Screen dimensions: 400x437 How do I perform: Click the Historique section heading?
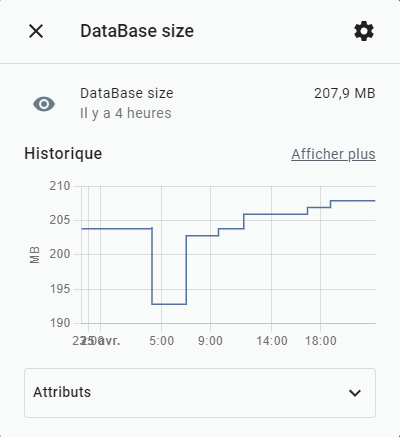[x=63, y=154]
